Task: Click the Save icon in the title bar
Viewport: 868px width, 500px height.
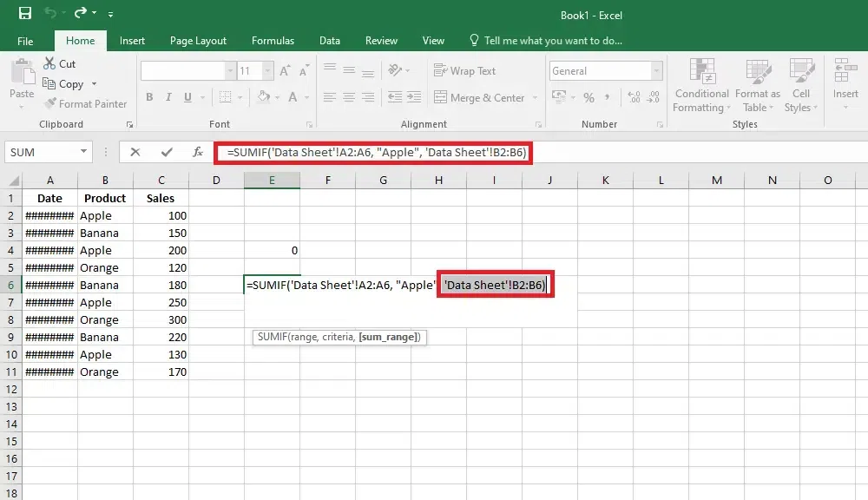Action: coord(24,14)
